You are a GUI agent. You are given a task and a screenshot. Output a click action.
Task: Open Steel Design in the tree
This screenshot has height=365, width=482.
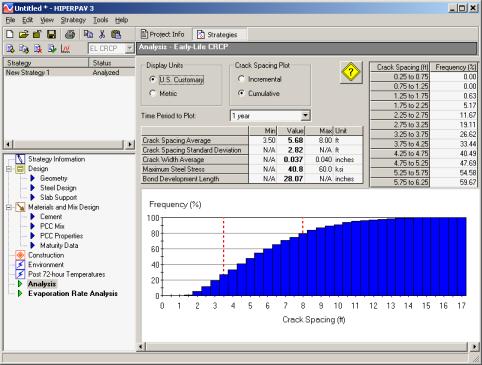(58, 188)
